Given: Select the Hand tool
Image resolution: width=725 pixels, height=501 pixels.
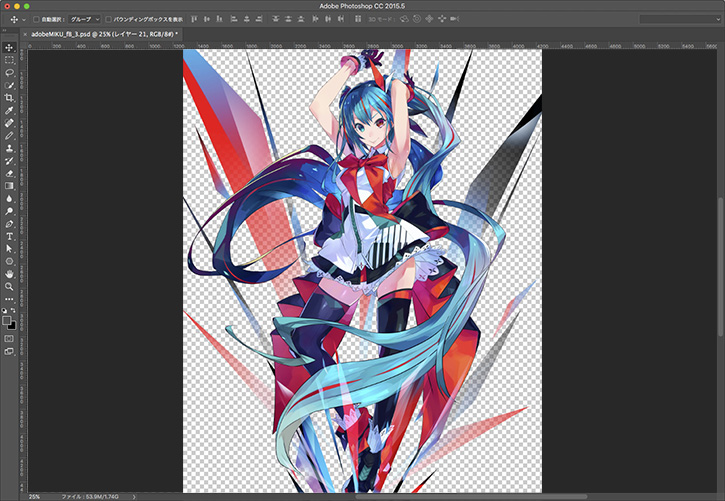Looking at the screenshot, I should [9, 274].
